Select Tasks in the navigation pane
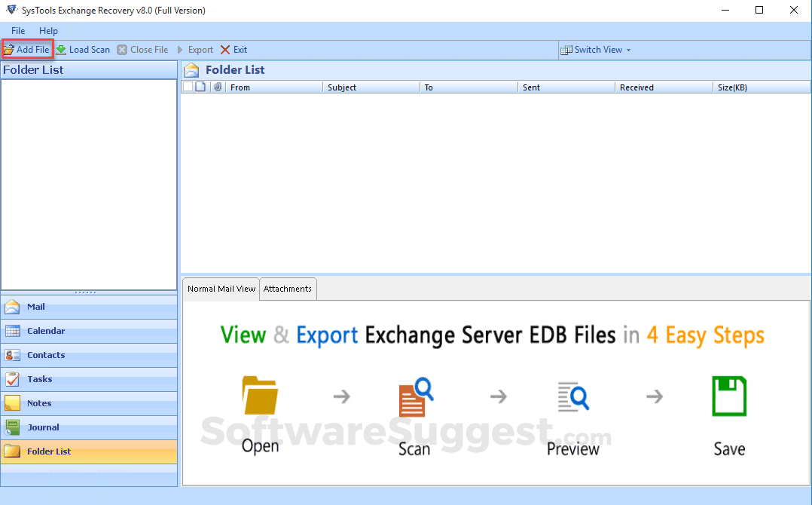 tap(89, 379)
